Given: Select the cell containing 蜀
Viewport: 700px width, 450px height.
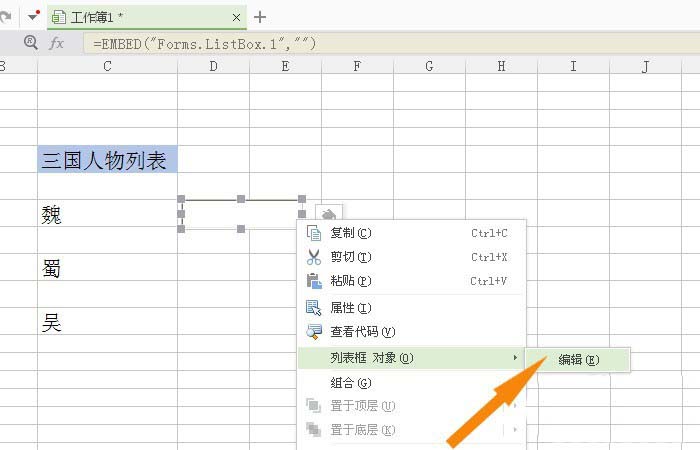Looking at the screenshot, I should pyautogui.click(x=107, y=269).
